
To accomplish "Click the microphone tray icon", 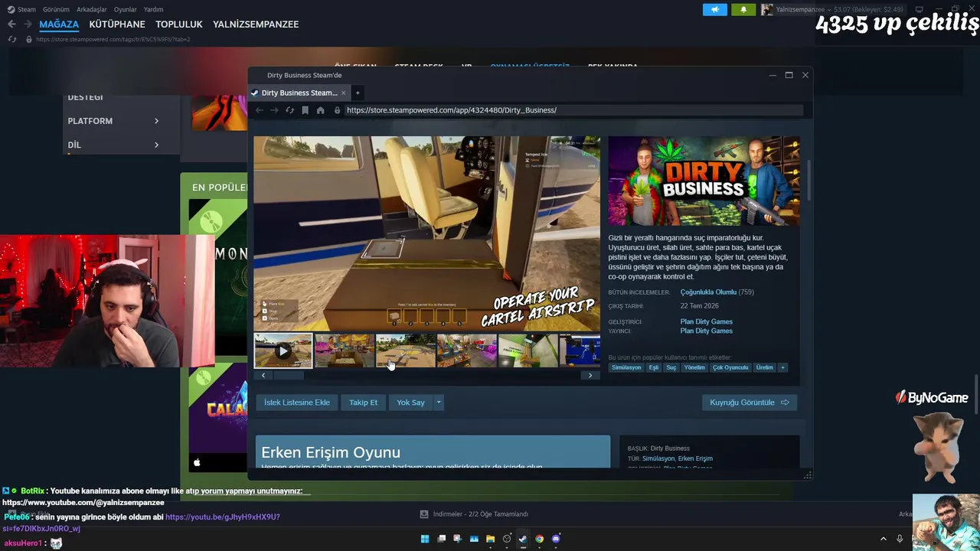I will (900, 539).
